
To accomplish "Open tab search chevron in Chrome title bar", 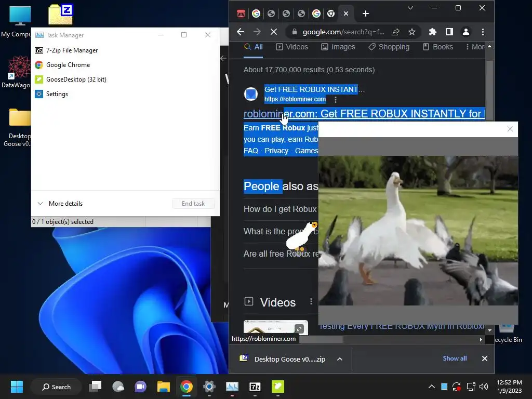I will coord(410,8).
